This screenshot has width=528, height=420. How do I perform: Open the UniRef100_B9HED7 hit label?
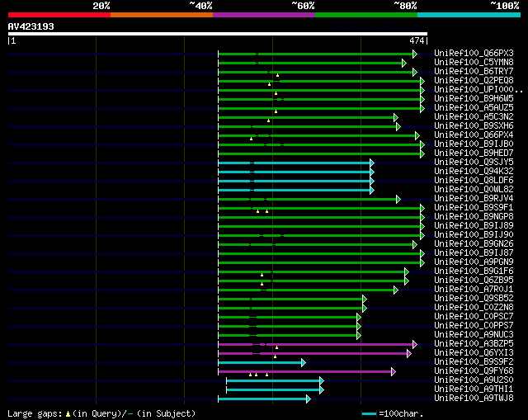pos(474,153)
